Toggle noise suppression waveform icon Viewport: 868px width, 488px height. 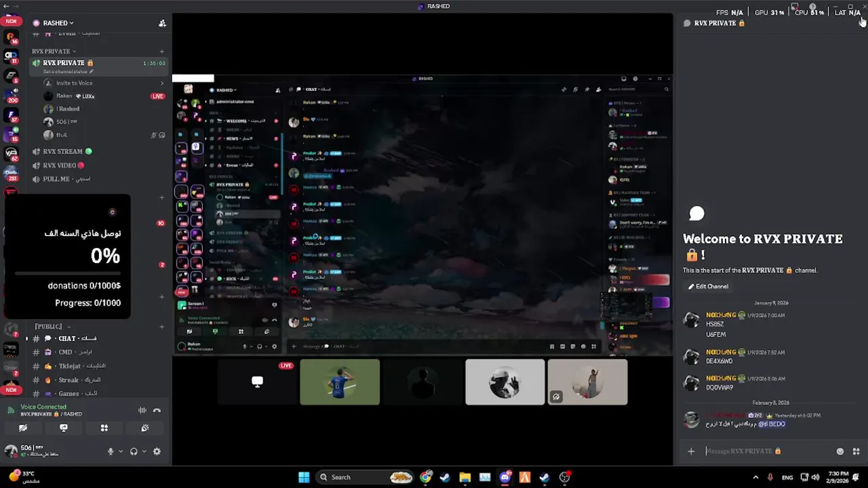point(142,410)
